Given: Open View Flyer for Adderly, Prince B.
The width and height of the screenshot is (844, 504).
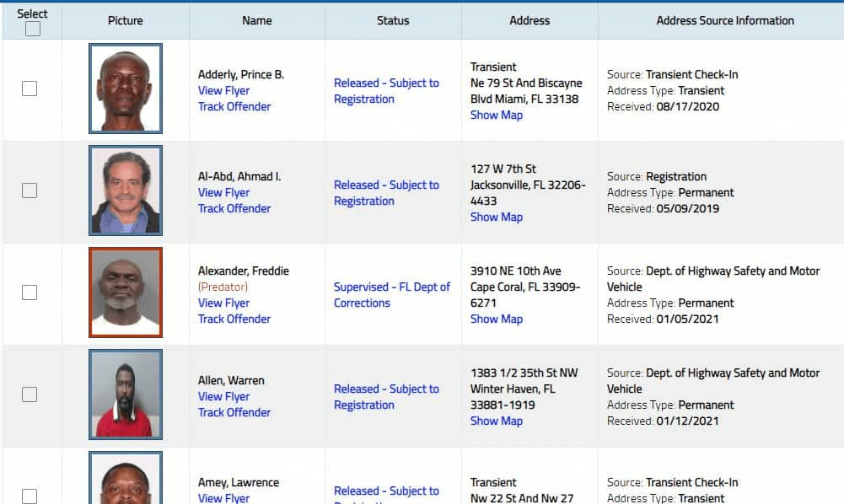Looking at the screenshot, I should [223, 91].
